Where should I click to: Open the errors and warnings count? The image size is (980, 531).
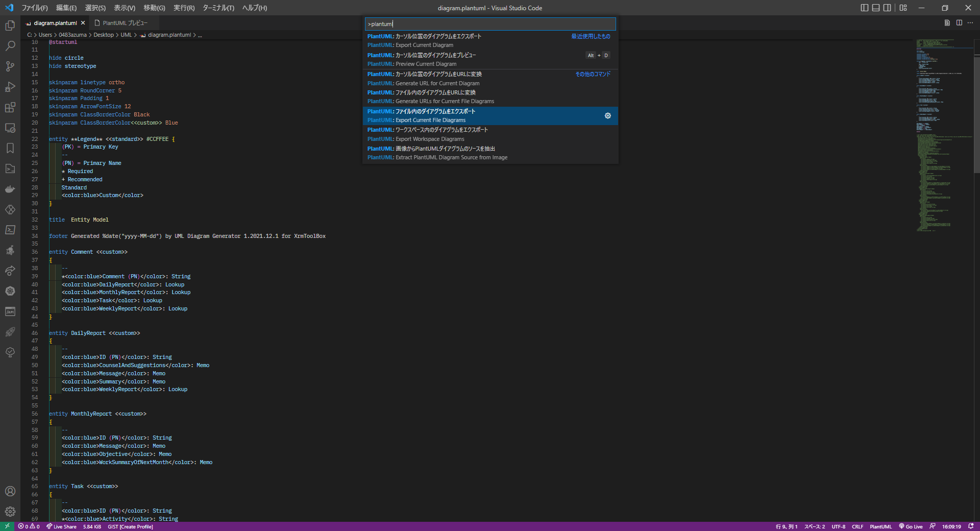(29, 526)
